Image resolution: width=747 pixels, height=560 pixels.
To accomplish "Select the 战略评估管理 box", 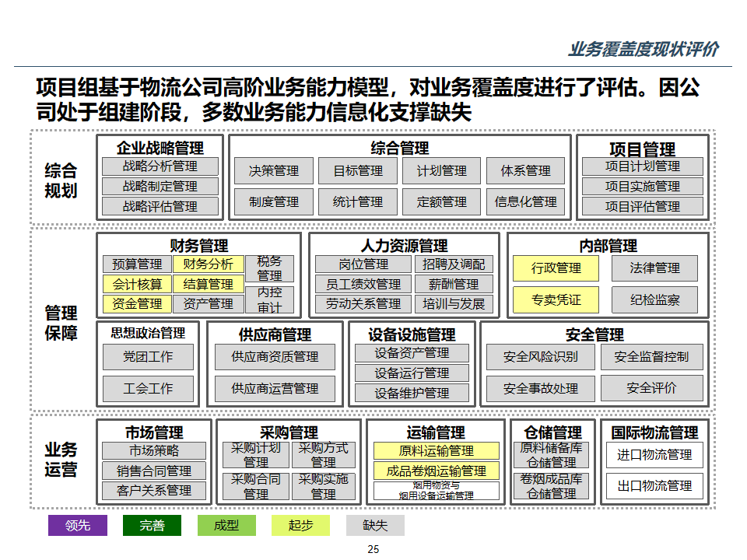I will coord(160,206).
